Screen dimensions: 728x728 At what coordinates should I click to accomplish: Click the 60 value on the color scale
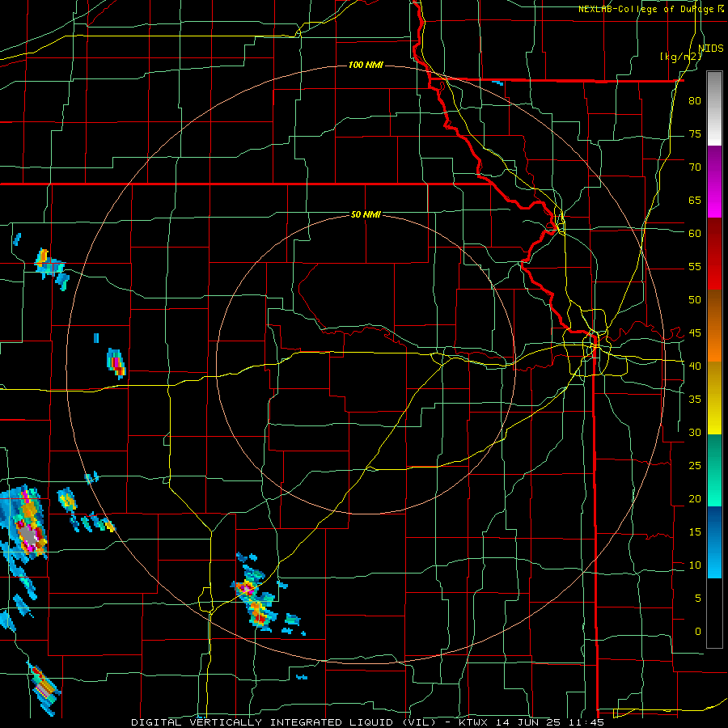click(695, 234)
